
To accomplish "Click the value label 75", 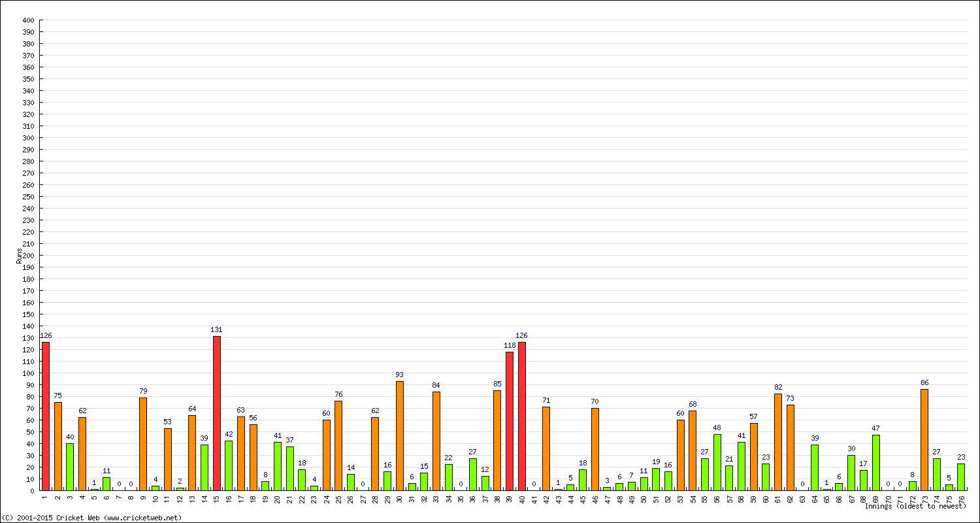I will coord(57,395).
